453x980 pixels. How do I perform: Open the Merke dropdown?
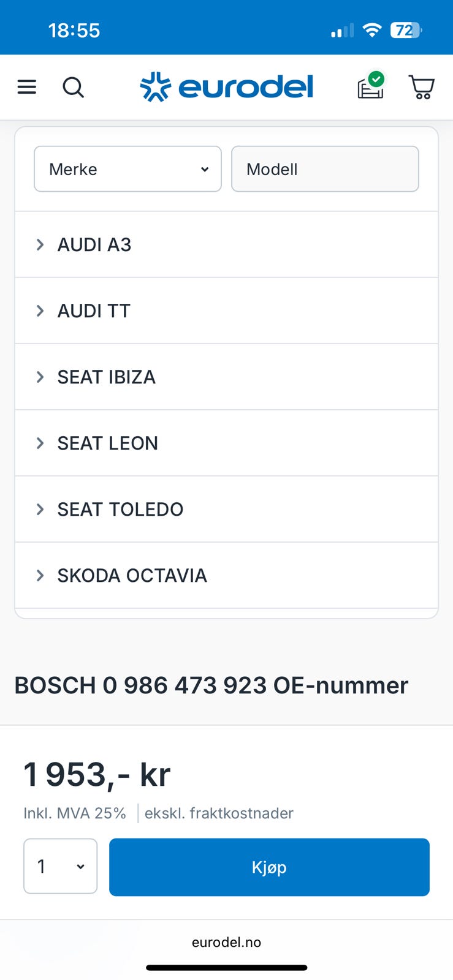[x=128, y=169]
